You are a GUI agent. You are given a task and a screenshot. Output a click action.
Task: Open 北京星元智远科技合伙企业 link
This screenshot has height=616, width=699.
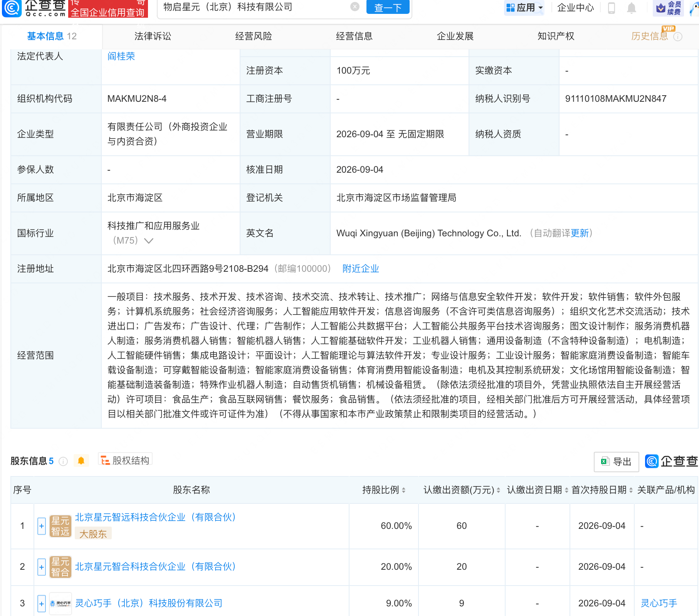tap(155, 517)
